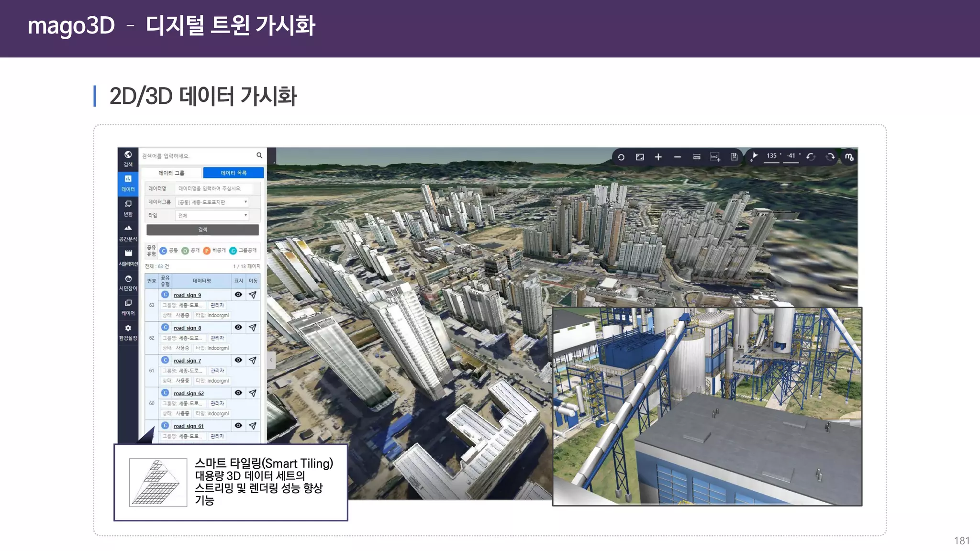Click the '1 / 13 페이지' page indicator
This screenshot has height=551, width=980.
click(246, 266)
